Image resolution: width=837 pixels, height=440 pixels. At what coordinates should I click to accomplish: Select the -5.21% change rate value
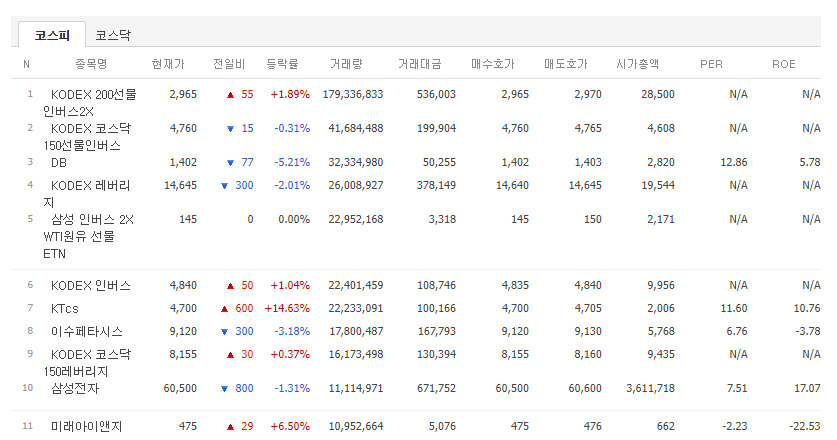[x=292, y=162]
